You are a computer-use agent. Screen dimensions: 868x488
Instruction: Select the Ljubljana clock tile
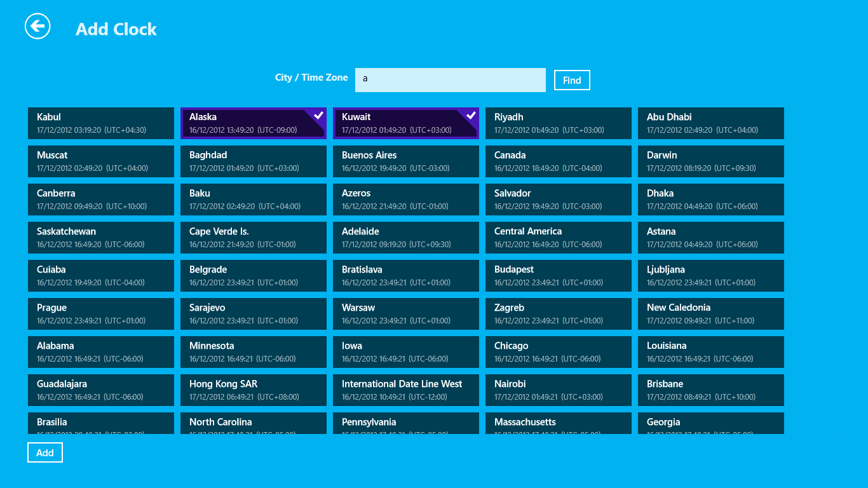(711, 276)
